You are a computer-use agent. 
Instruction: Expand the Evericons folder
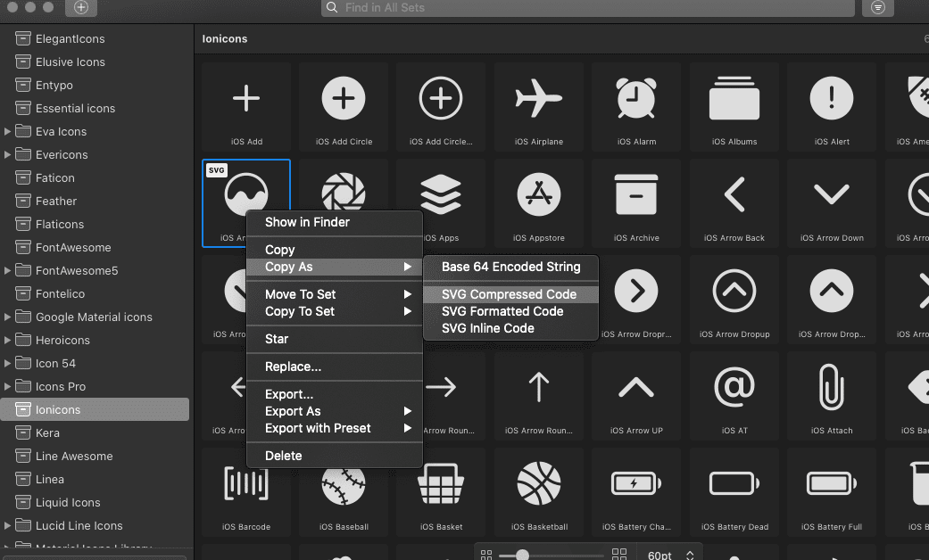7,154
